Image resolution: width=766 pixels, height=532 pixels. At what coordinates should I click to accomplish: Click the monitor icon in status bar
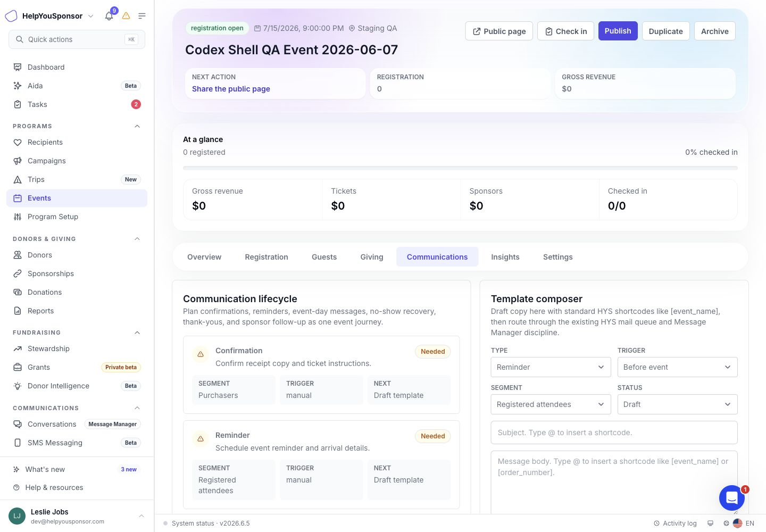pyautogui.click(x=710, y=523)
